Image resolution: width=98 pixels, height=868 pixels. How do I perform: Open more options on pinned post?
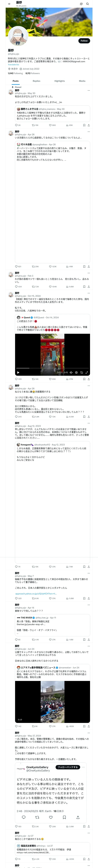click(89, 90)
